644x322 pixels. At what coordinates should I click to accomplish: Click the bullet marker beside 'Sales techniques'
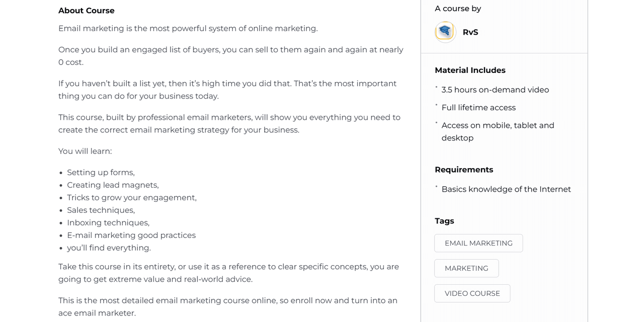(61, 210)
